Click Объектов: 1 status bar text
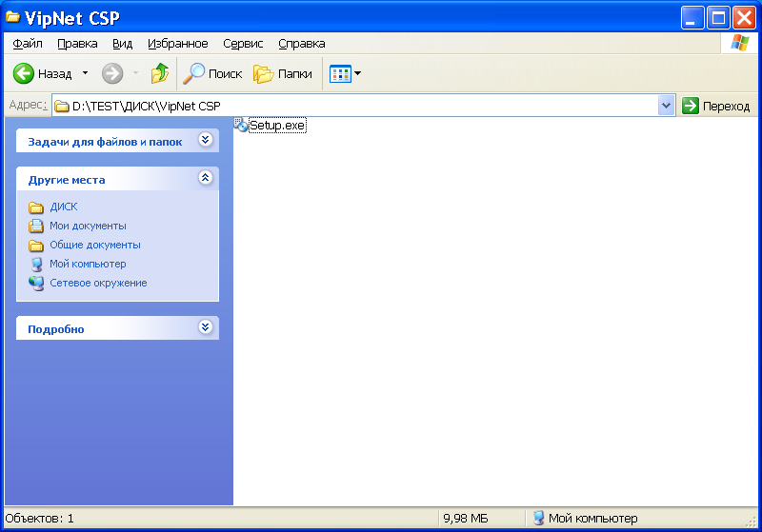Image resolution: width=762 pixels, height=532 pixels. coord(39,519)
